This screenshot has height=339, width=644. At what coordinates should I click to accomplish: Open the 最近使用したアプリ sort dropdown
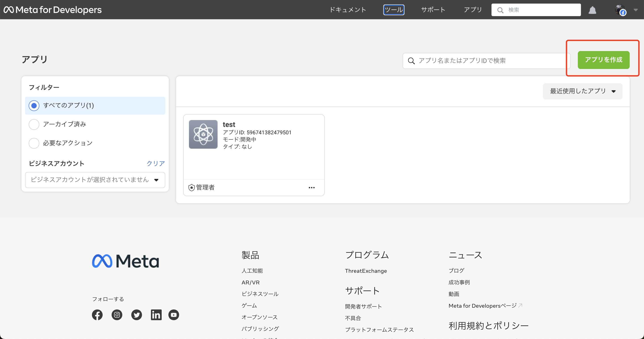[x=582, y=91]
